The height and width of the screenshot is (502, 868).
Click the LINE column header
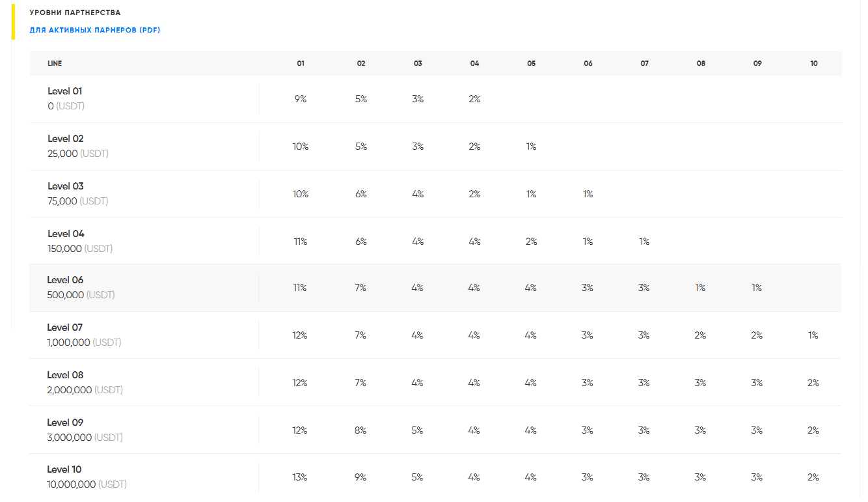click(x=55, y=64)
